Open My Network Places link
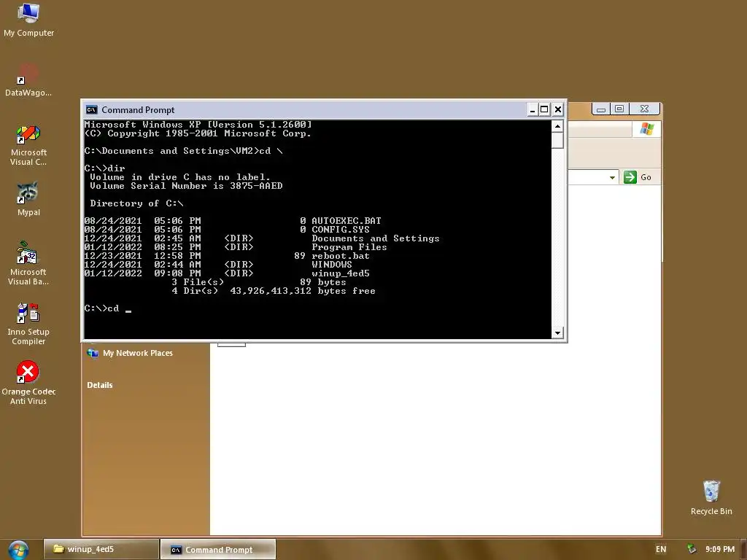 [138, 353]
